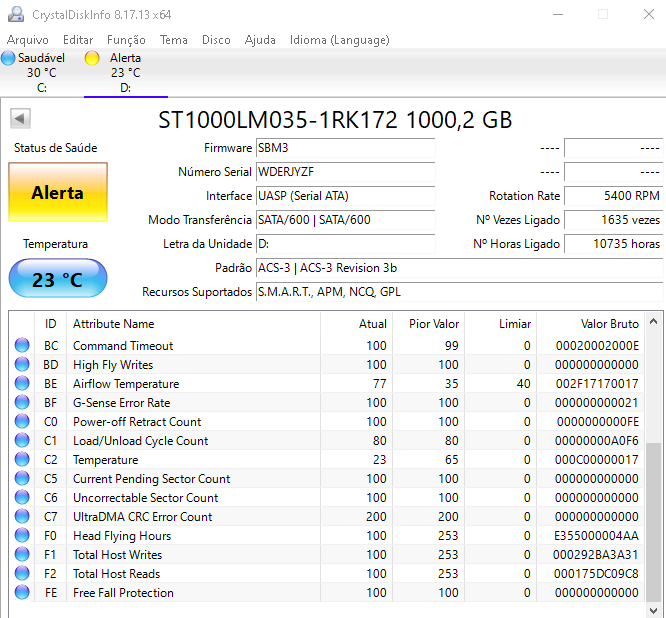Select the Airflow Temperature attribute name
Image resolution: width=666 pixels, height=618 pixels.
click(x=126, y=384)
